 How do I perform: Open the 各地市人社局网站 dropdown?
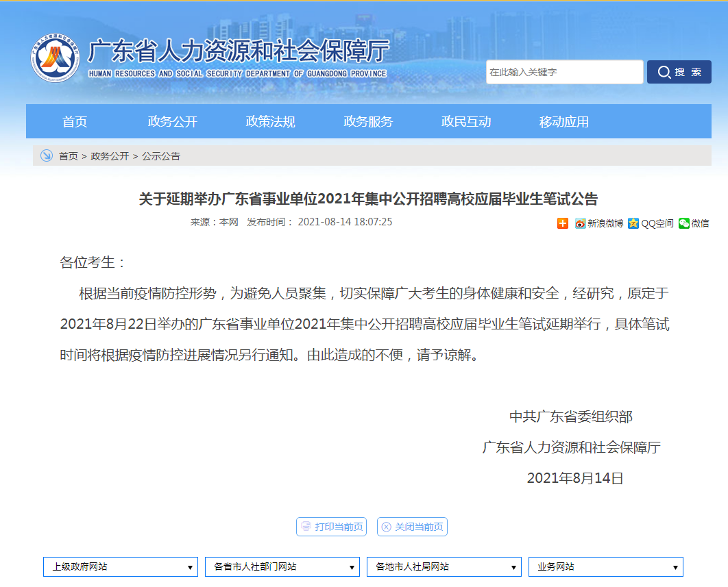[x=444, y=566]
